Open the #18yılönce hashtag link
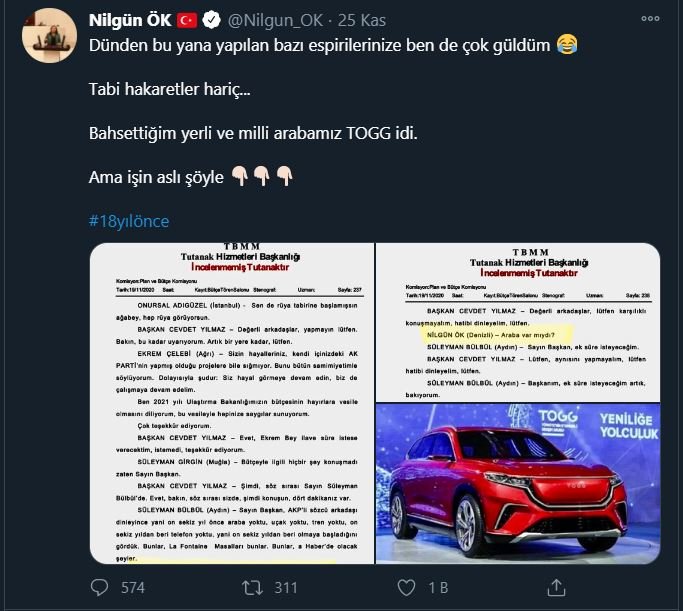Viewport: 683px width, 611px height. tap(129, 221)
